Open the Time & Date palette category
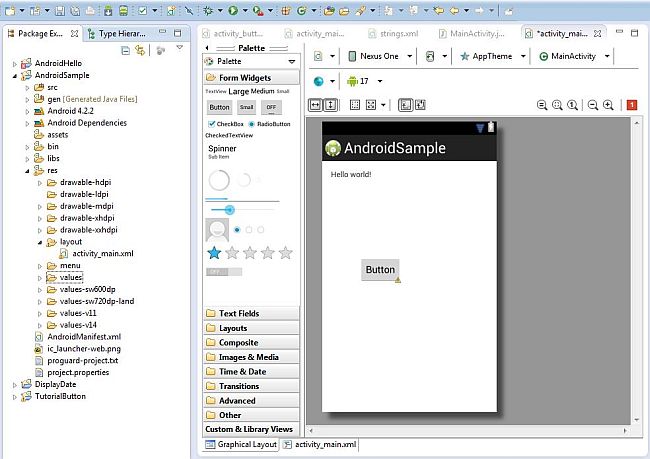This screenshot has height=459, width=650. [x=251, y=372]
